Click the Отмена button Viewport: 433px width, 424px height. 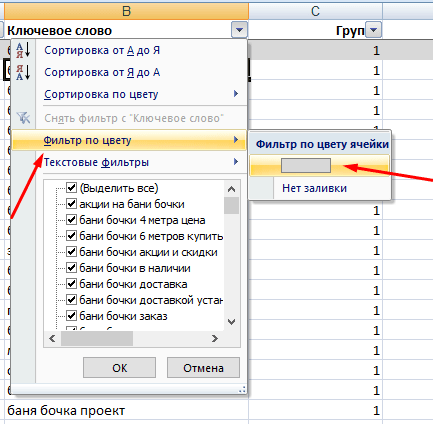(x=203, y=368)
